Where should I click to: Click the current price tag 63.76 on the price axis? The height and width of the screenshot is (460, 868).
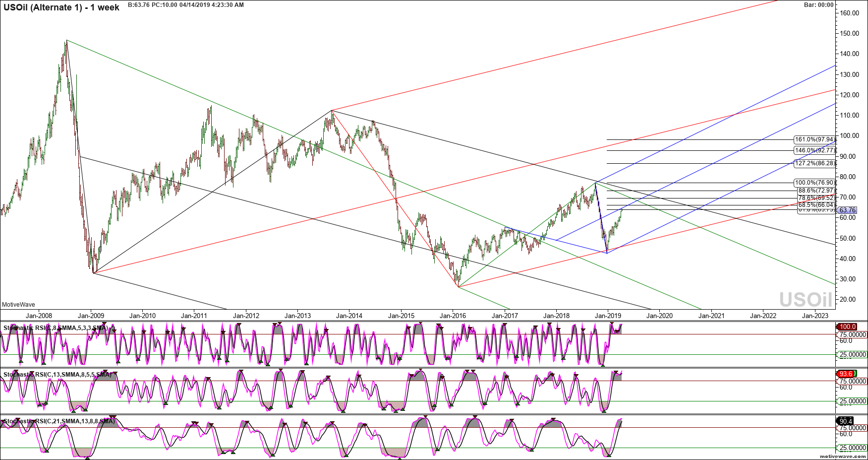coord(848,210)
